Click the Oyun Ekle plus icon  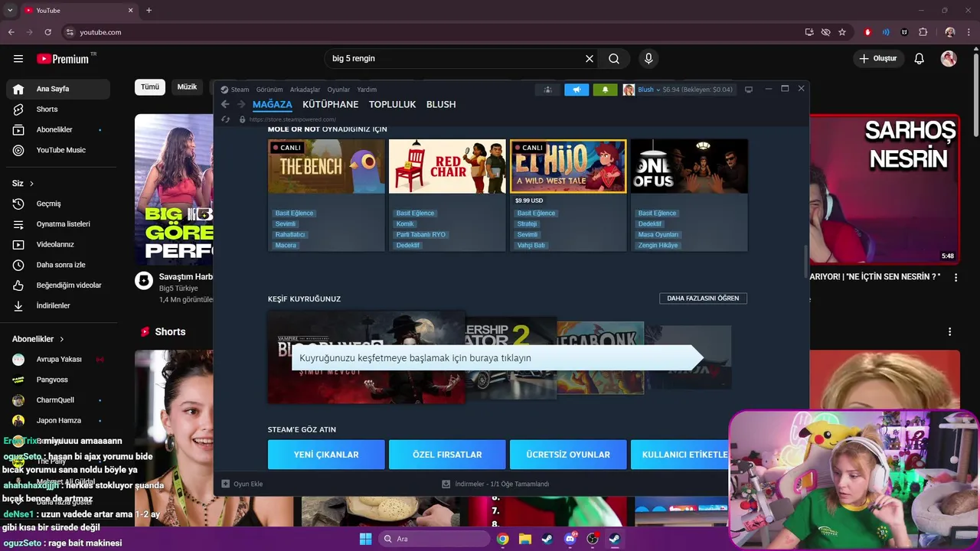tap(225, 484)
